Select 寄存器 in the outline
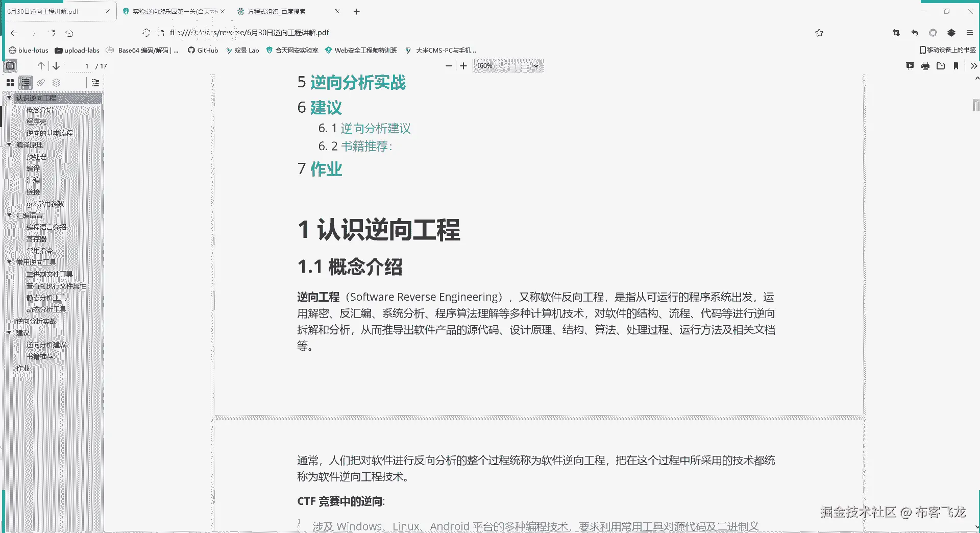Viewport: 980px width, 533px height. pyautogui.click(x=36, y=239)
